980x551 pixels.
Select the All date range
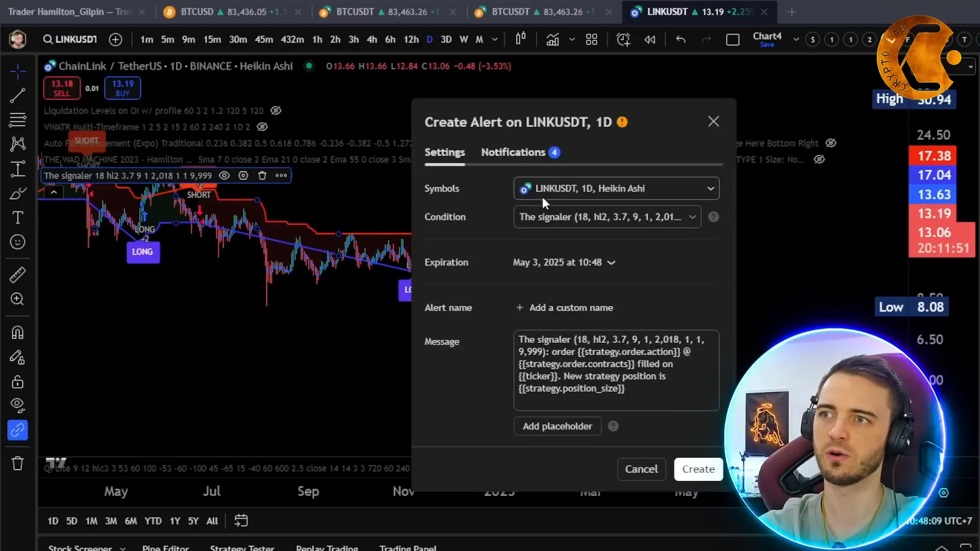pyautogui.click(x=212, y=521)
